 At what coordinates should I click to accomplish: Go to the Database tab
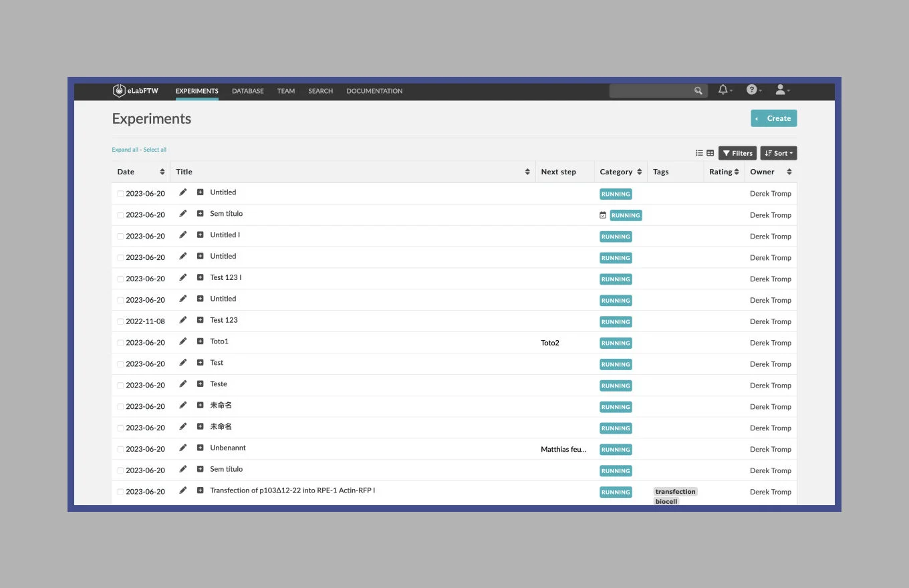(x=247, y=91)
